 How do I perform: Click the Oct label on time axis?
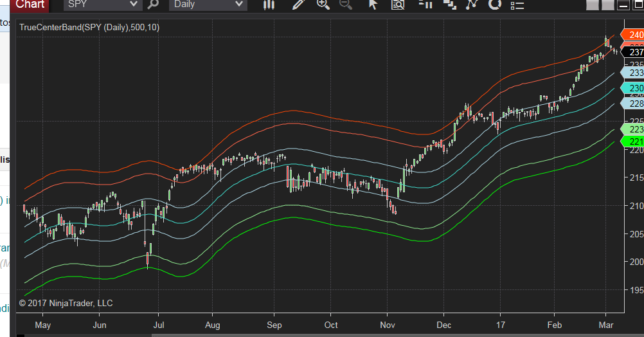point(331,325)
